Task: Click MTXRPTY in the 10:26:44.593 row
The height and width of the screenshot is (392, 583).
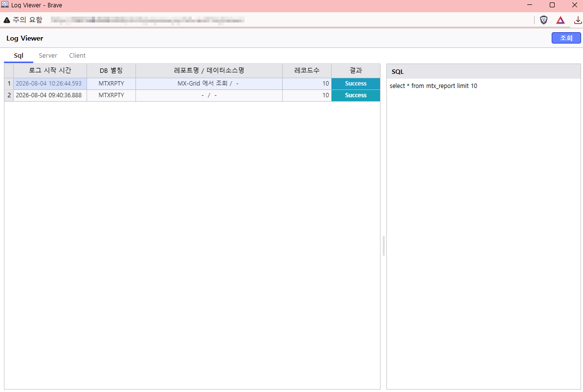Action: tap(111, 84)
